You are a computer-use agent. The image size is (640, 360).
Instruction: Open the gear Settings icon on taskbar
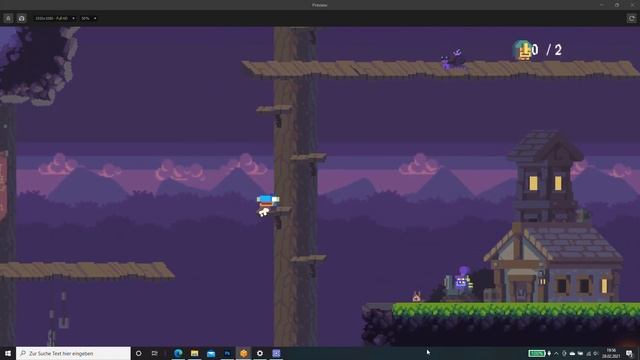(260, 353)
